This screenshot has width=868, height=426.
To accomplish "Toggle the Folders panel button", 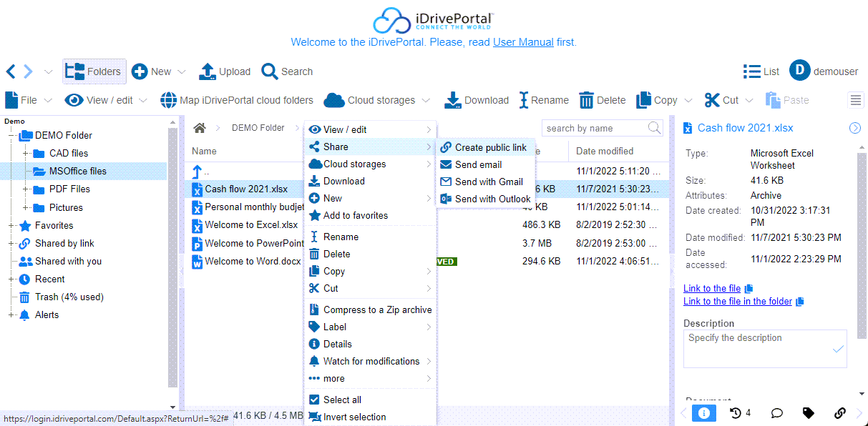I will tap(94, 71).
